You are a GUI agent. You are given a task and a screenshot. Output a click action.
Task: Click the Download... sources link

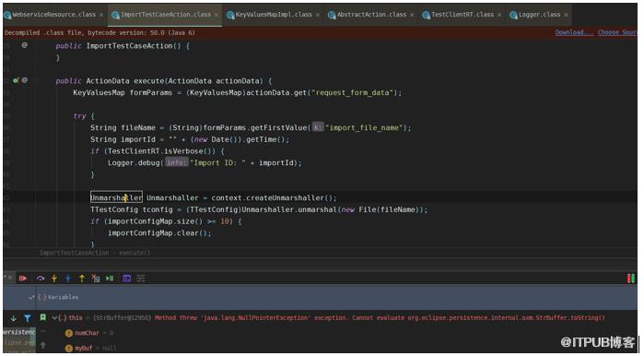(x=574, y=32)
